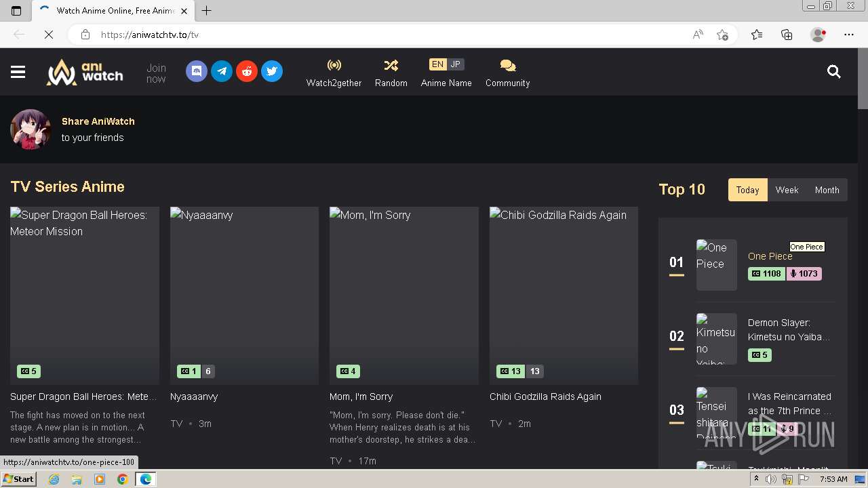This screenshot has width=868, height=488.
Task: Click the Share AniWatch avatar image
Action: click(31, 129)
